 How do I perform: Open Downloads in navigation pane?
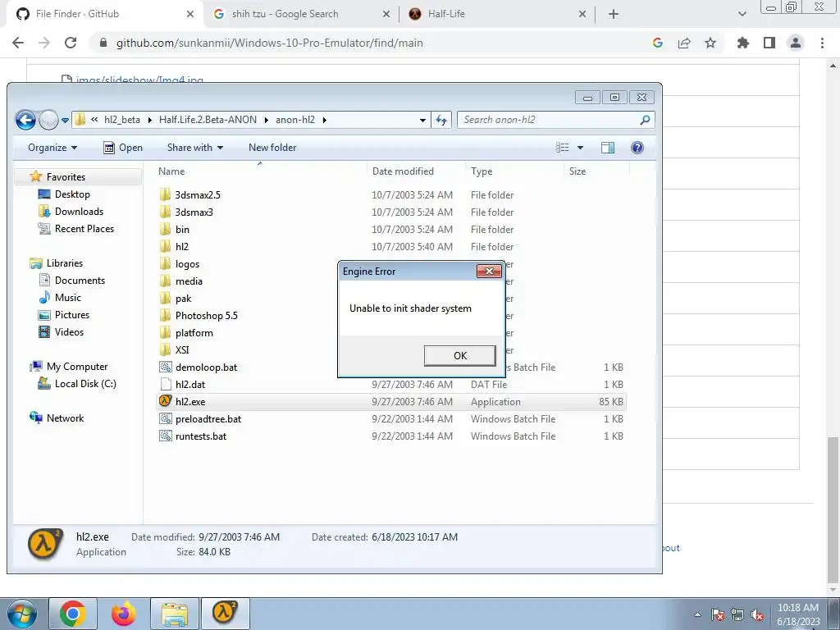(79, 211)
